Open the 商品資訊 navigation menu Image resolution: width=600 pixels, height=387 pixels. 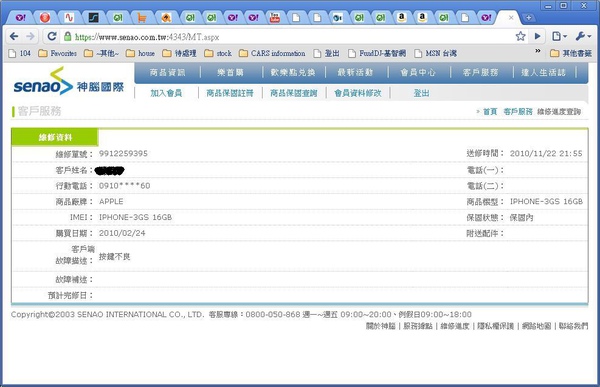click(x=168, y=72)
